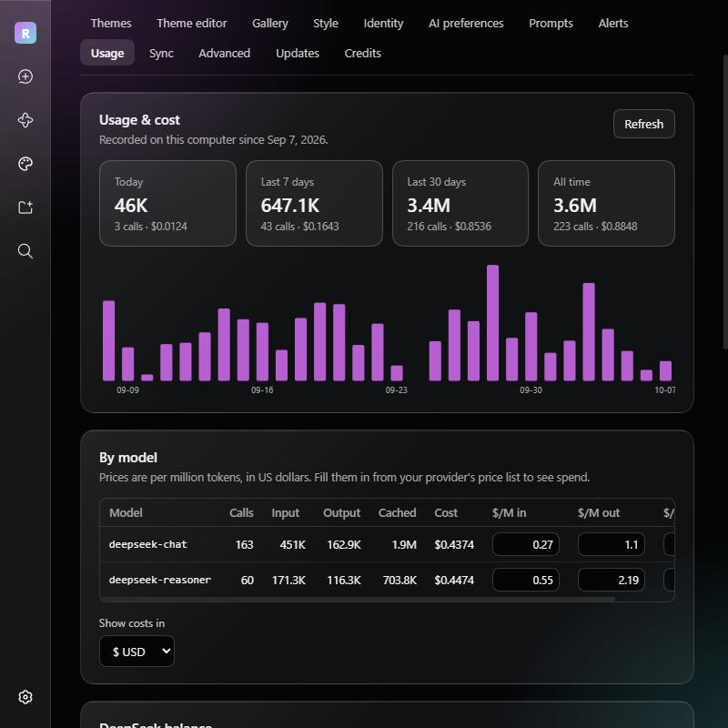Click the All time usage card
728x728 pixels.
[x=606, y=203]
